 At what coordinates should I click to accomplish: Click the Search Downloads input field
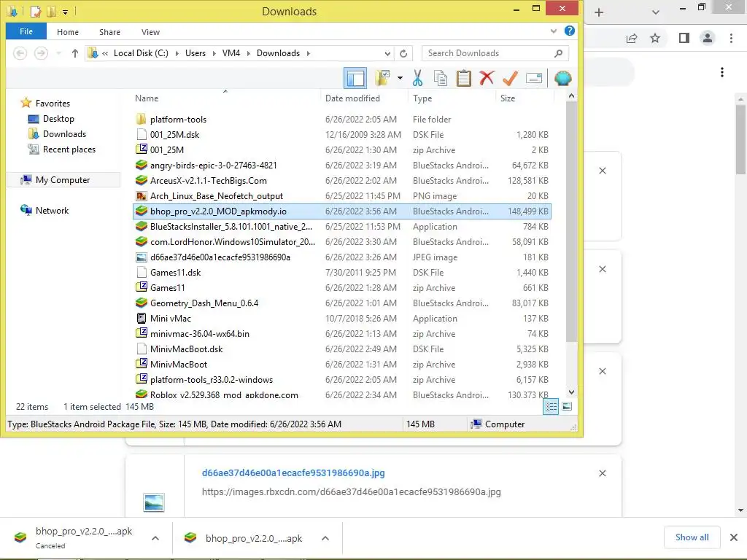click(x=495, y=53)
